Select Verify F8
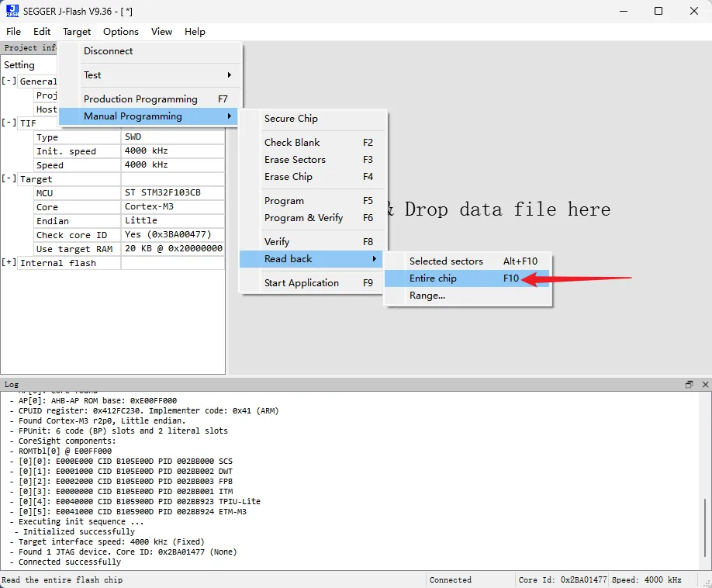The width and height of the screenshot is (712, 588). [x=313, y=241]
